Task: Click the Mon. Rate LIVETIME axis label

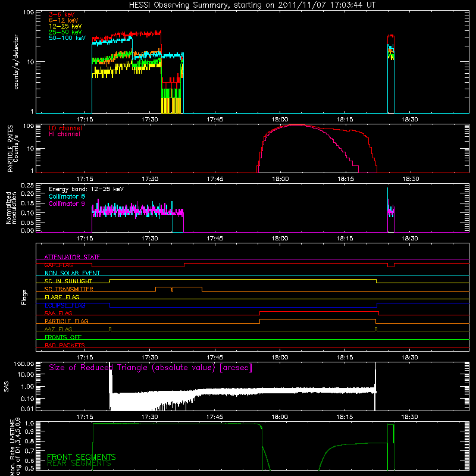Action: tap(15, 447)
